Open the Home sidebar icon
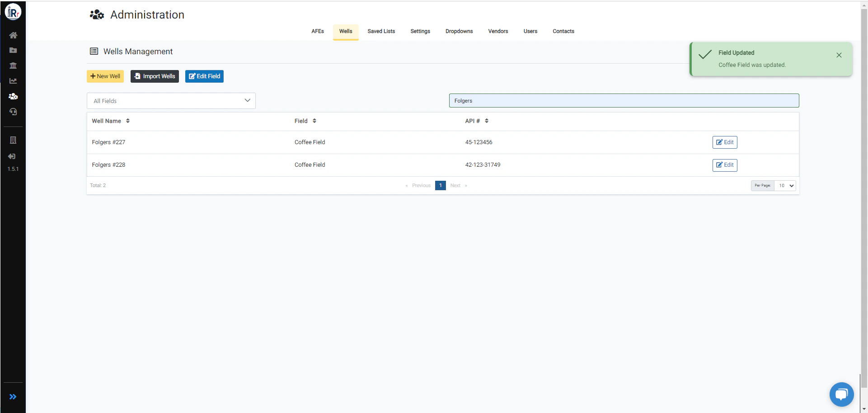868x413 pixels. tap(13, 35)
